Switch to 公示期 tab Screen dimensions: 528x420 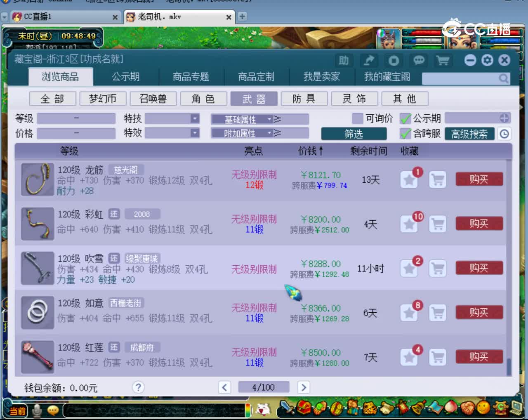126,77
